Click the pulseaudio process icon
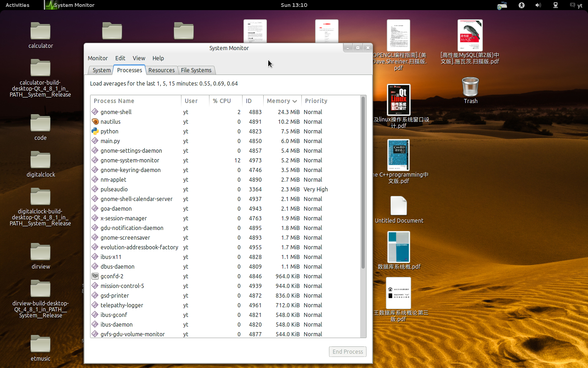The width and height of the screenshot is (588, 368). click(x=95, y=189)
